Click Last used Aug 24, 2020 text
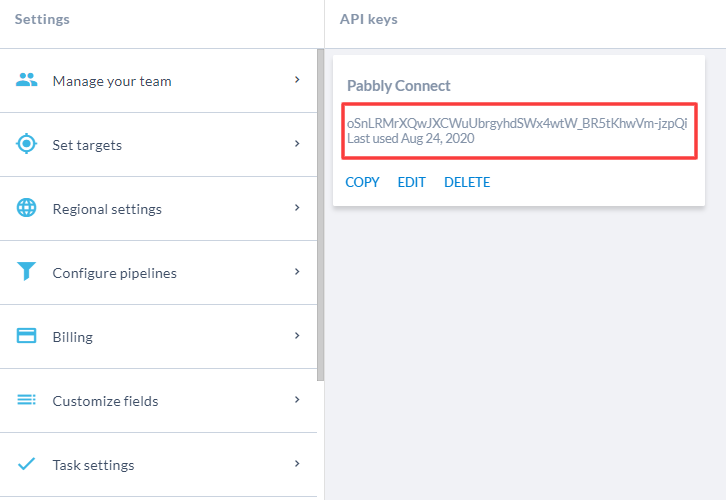 point(411,138)
